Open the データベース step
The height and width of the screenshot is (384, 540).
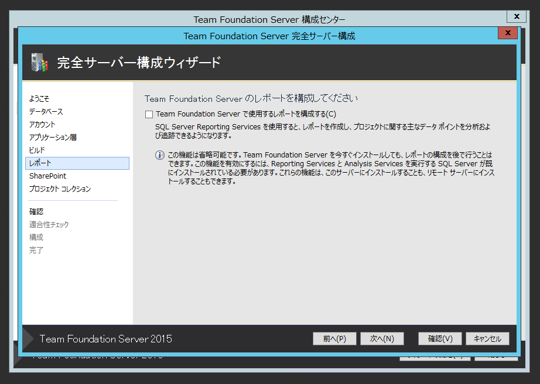coord(46,112)
